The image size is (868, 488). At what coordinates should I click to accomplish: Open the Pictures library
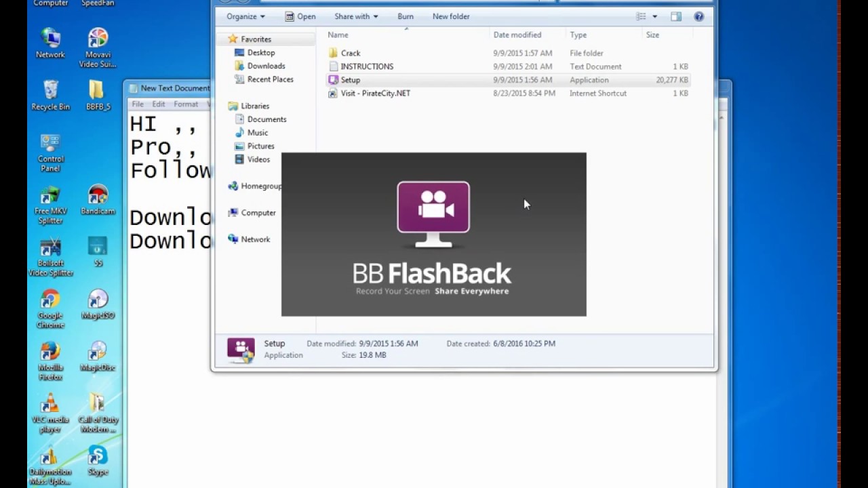pyautogui.click(x=260, y=146)
